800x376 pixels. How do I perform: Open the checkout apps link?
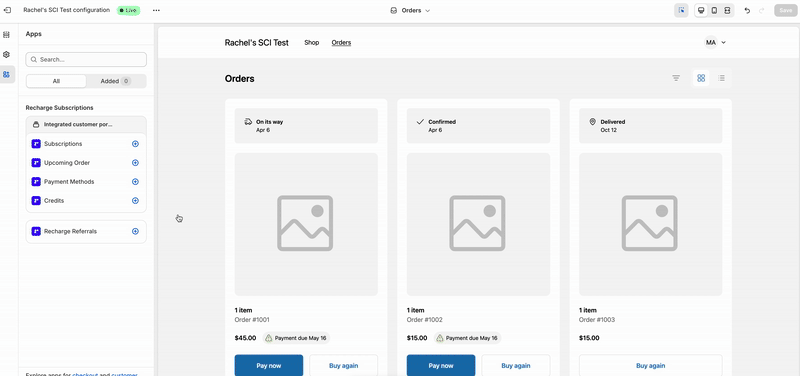pyautogui.click(x=85, y=374)
